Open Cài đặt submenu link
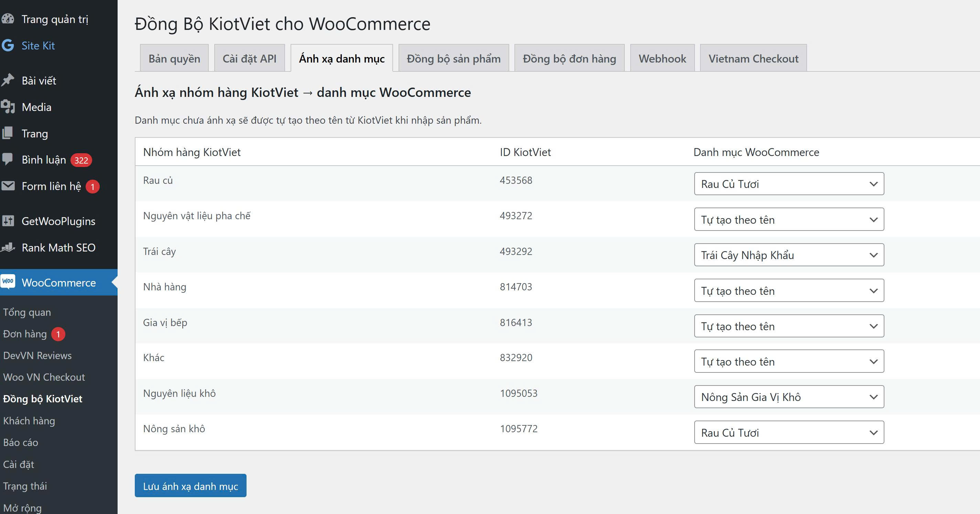980x514 pixels. click(18, 464)
